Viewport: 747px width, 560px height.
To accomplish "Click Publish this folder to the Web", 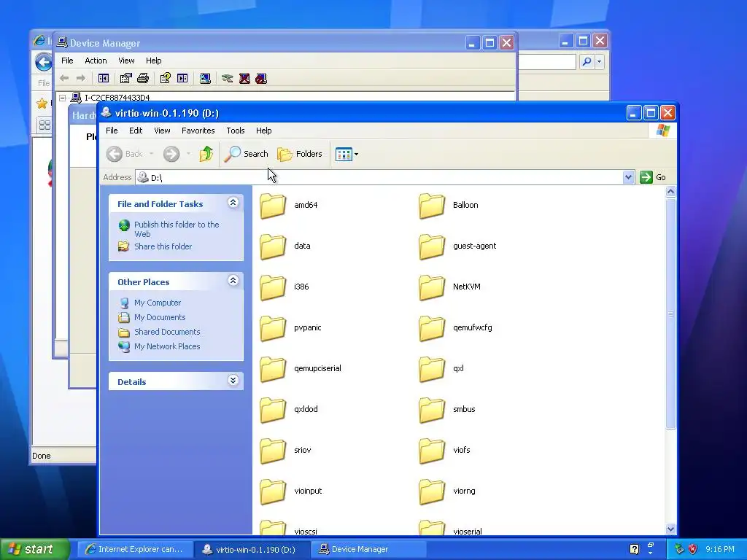I will click(177, 229).
